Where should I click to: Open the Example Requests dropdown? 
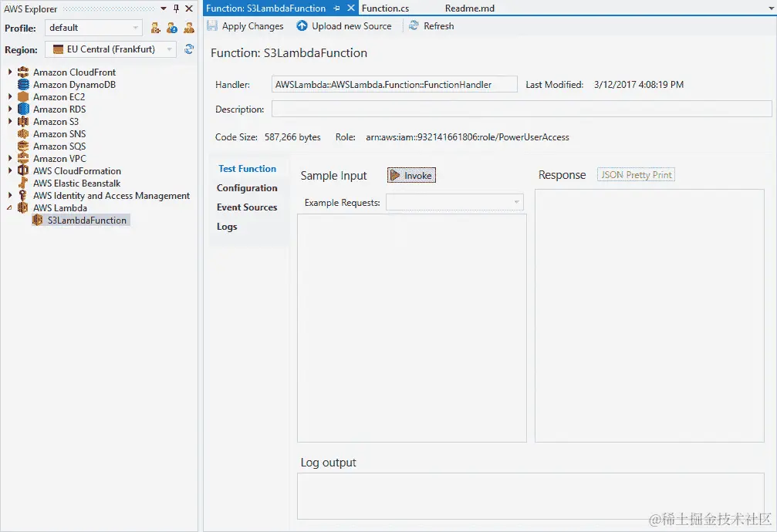coord(454,202)
